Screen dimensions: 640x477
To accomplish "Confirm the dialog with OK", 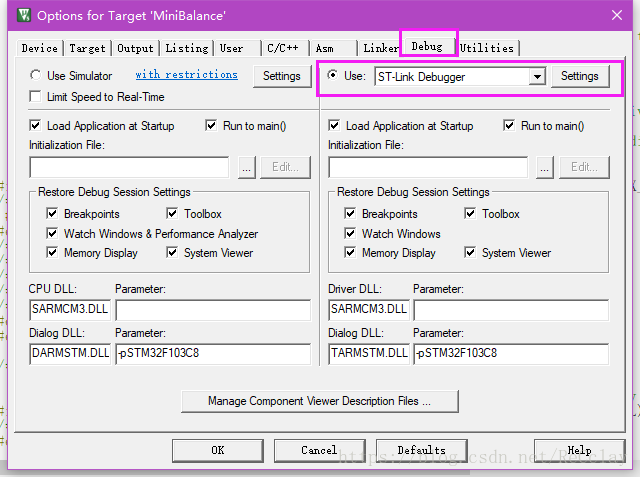I will [217, 450].
